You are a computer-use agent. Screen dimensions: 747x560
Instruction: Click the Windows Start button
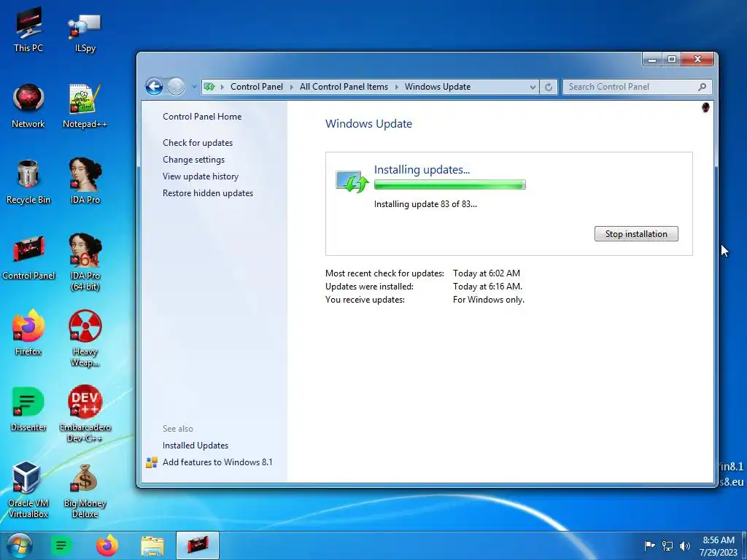pyautogui.click(x=20, y=545)
